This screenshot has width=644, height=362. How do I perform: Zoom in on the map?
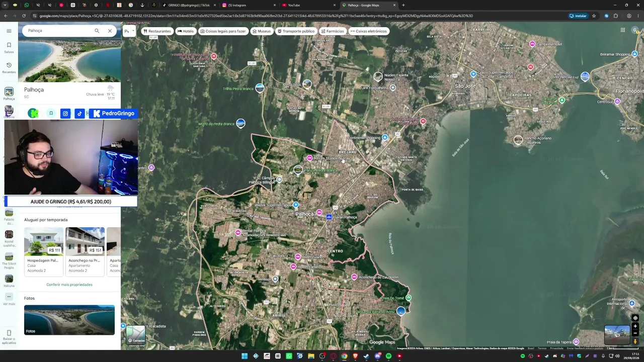pos(635,326)
